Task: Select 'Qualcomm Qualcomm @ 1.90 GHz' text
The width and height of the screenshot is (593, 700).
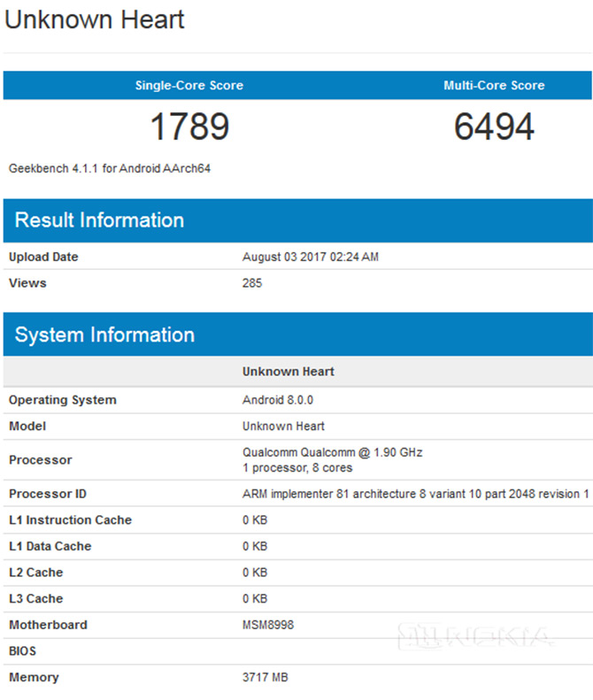Action: (x=332, y=452)
